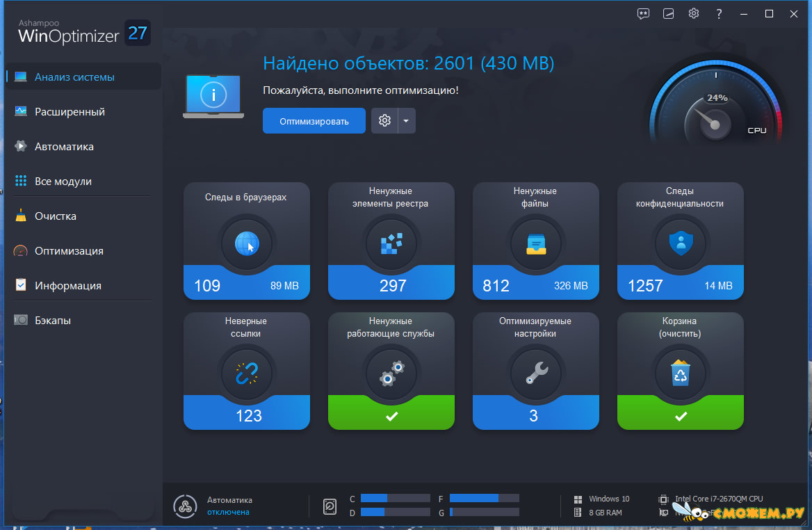The image size is (812, 530).
Task: Click the 8 GB RAM text
Action: (x=606, y=513)
